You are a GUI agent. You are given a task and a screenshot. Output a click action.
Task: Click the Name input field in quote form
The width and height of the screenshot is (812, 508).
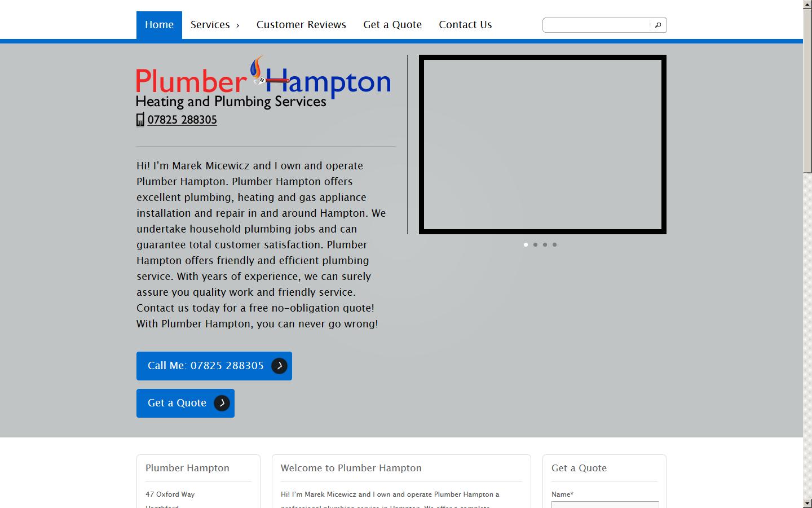(605, 505)
